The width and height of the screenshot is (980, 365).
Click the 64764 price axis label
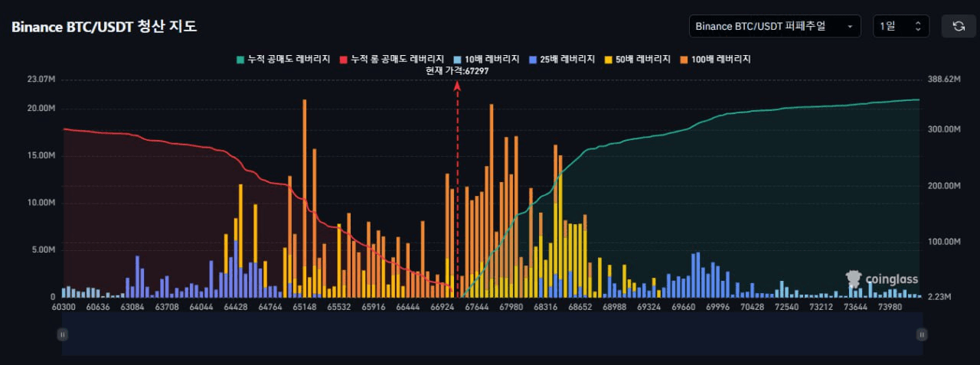click(270, 307)
